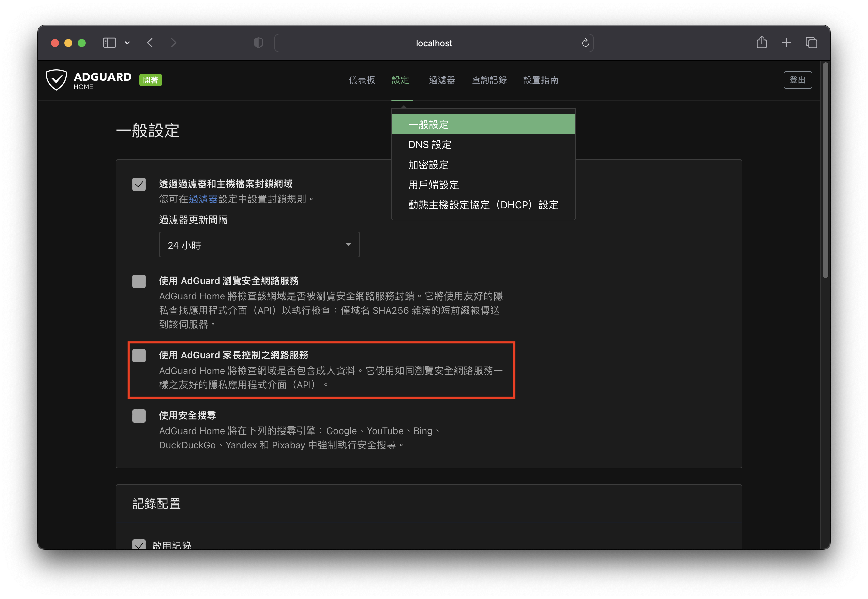Select 用戶端設定 in the settings menu
The width and height of the screenshot is (868, 599).
pos(483,185)
